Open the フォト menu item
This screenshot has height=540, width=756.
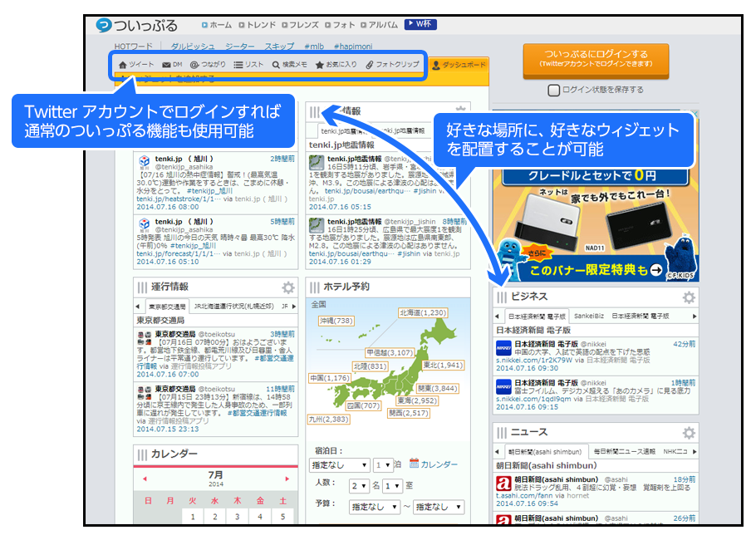coord(340,25)
